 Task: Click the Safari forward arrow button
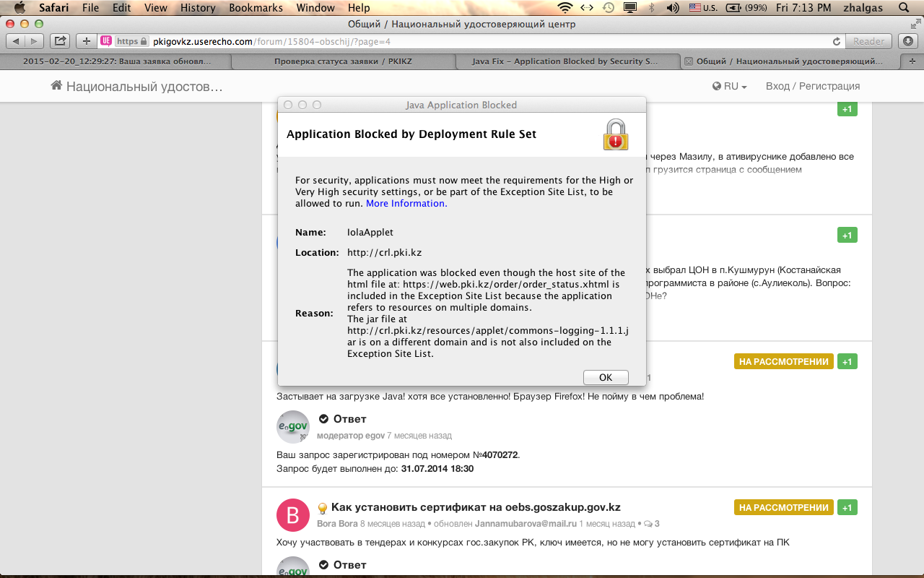point(35,41)
